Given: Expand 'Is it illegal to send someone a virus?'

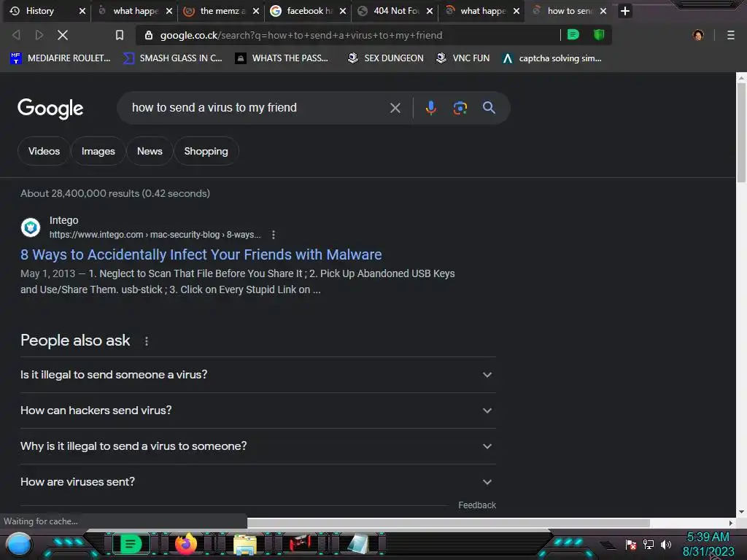Looking at the screenshot, I should point(258,375).
